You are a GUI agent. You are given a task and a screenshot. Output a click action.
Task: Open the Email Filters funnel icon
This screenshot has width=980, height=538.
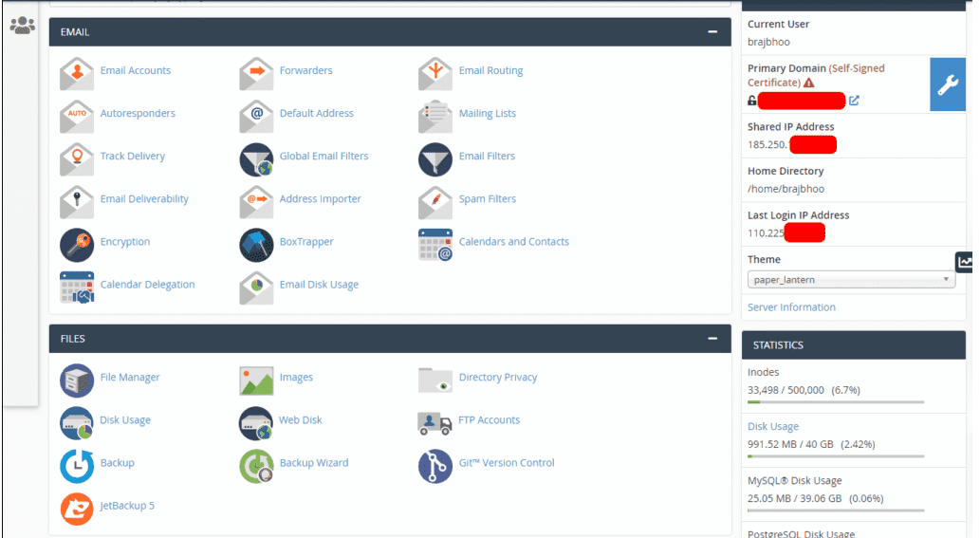coord(435,158)
